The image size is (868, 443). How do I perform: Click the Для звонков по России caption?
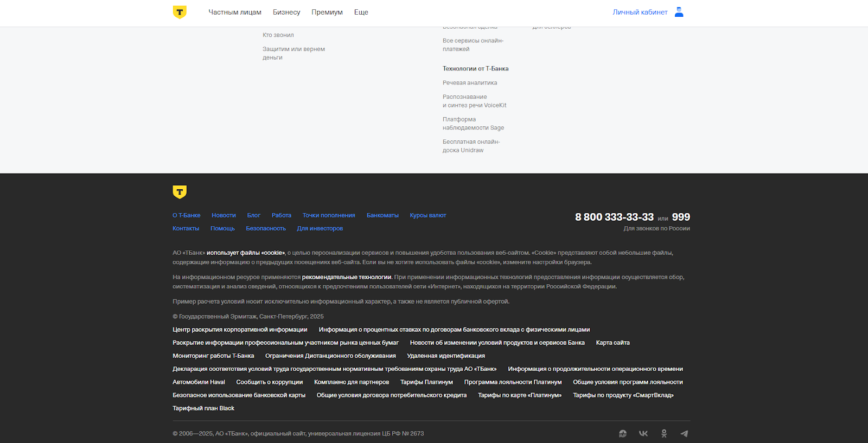tap(657, 228)
